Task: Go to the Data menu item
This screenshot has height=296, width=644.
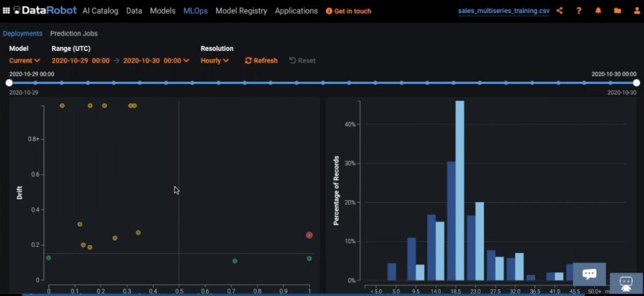Action: coord(134,11)
